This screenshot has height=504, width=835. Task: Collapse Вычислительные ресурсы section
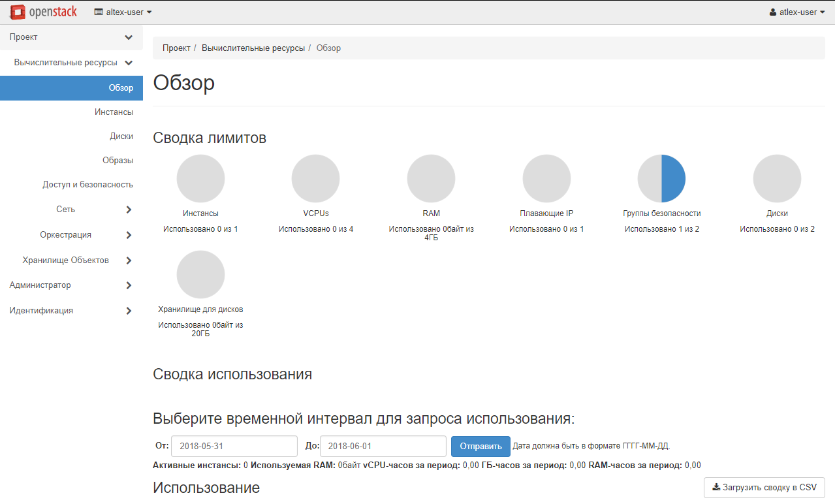(129, 63)
